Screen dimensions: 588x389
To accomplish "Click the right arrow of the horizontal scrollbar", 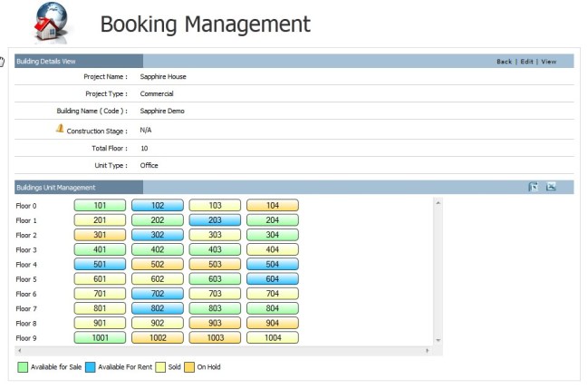I will click(x=427, y=350).
